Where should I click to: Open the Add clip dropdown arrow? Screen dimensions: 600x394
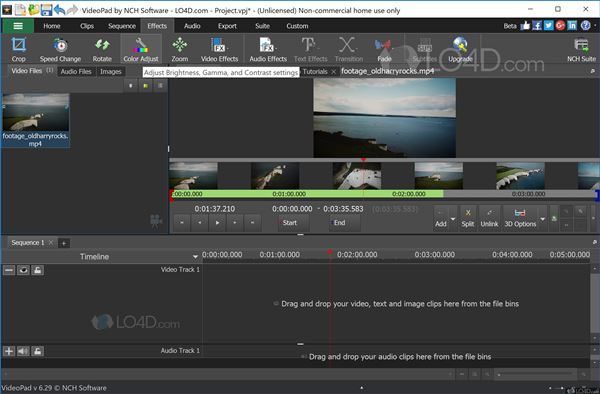pyautogui.click(x=453, y=219)
